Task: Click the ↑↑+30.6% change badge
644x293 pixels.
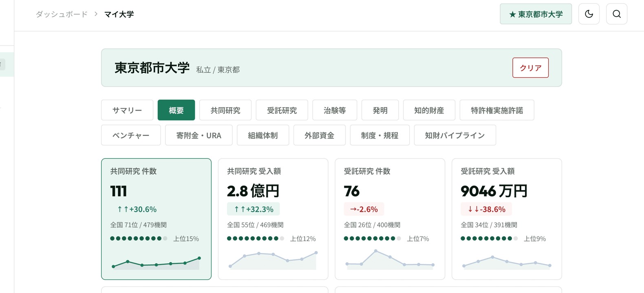Action: [x=137, y=209]
